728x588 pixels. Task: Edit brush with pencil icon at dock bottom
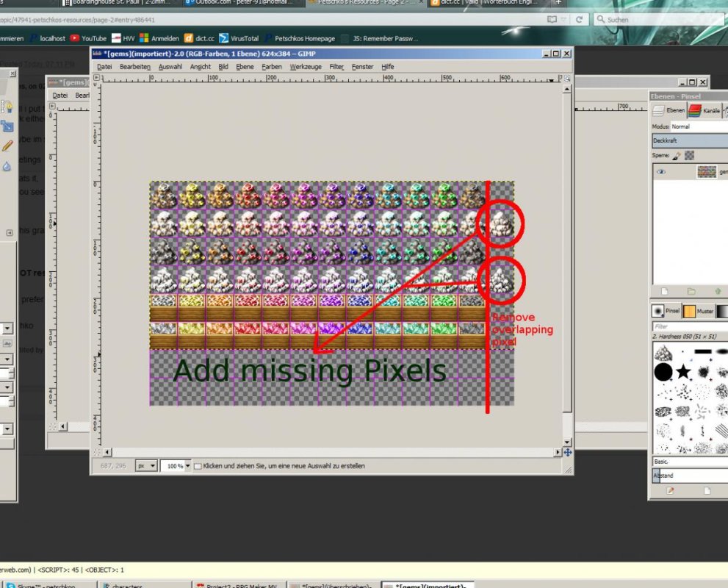pyautogui.click(x=670, y=491)
